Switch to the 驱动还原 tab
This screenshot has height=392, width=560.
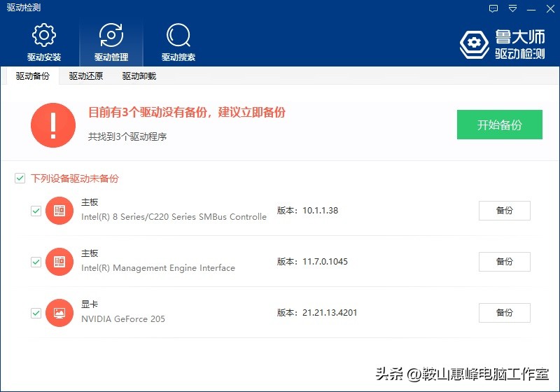click(x=85, y=76)
